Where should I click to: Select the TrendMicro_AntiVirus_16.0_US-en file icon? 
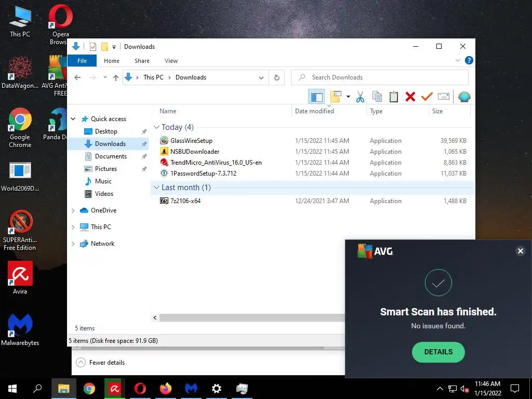tap(164, 163)
